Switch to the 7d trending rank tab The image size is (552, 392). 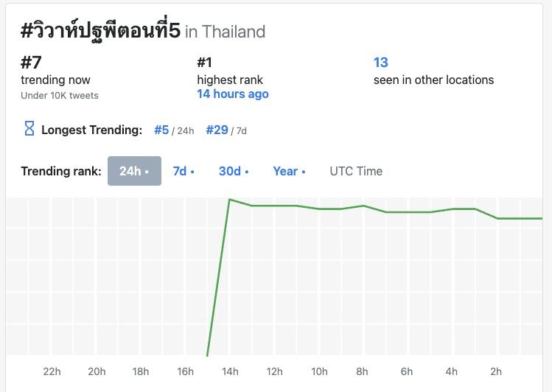click(184, 171)
